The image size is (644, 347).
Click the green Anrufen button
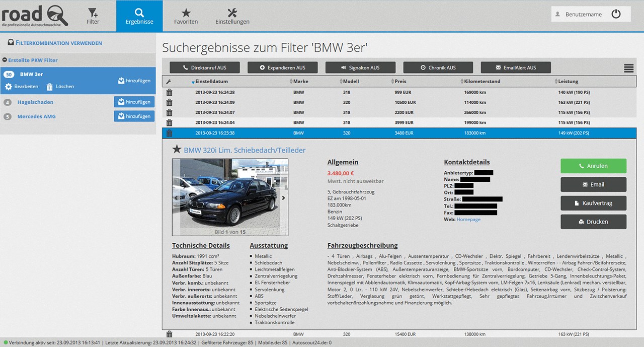(x=594, y=166)
